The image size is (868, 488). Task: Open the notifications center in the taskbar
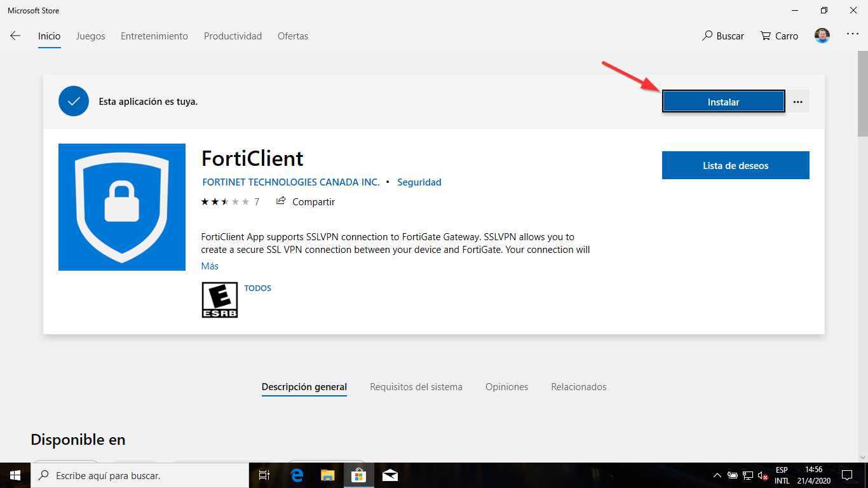[846, 475]
